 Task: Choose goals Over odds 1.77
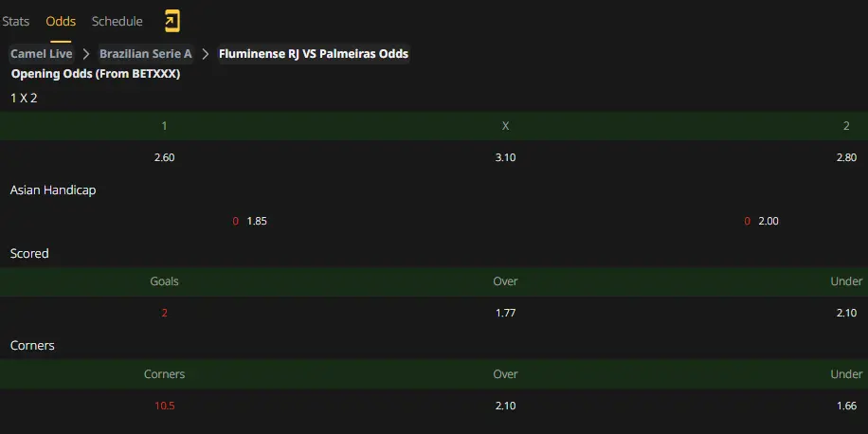pos(505,313)
